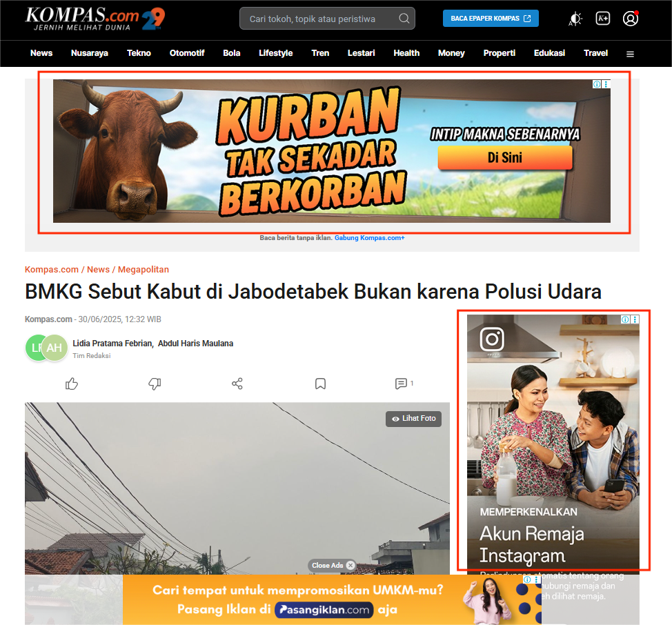
Task: Bookmark the article
Action: pos(320,384)
